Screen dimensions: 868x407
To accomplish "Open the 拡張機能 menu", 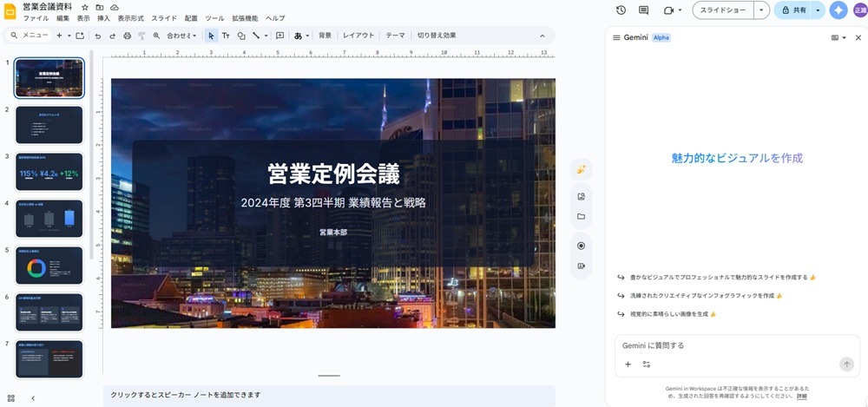I will [246, 18].
